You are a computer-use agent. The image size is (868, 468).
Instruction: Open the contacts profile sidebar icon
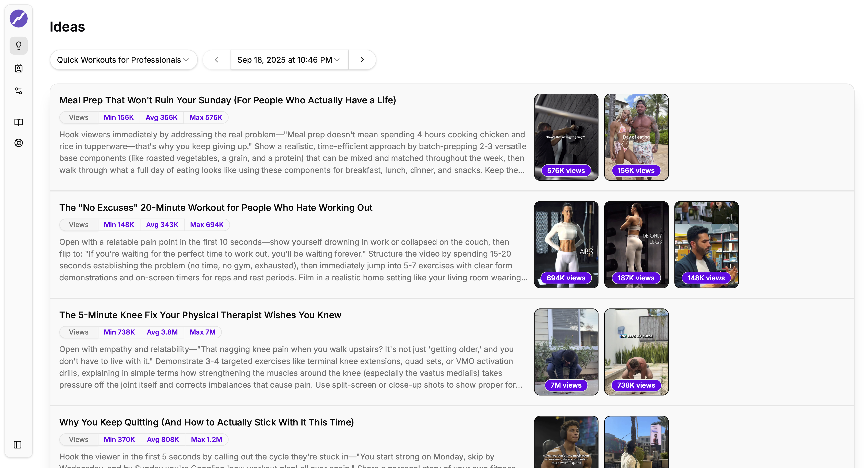[19, 68]
